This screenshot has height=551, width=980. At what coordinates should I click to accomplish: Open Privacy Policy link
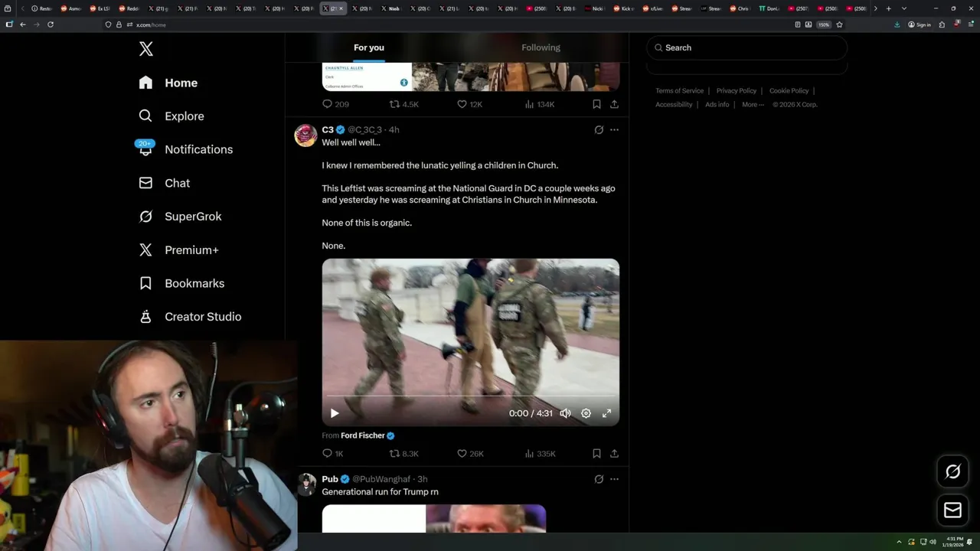point(737,91)
